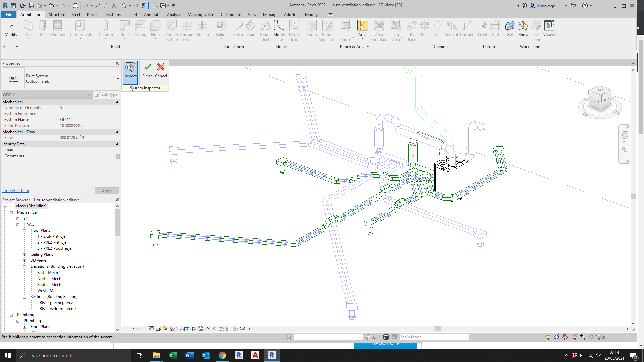Expand the Room & Area panel dropdown

[354, 47]
